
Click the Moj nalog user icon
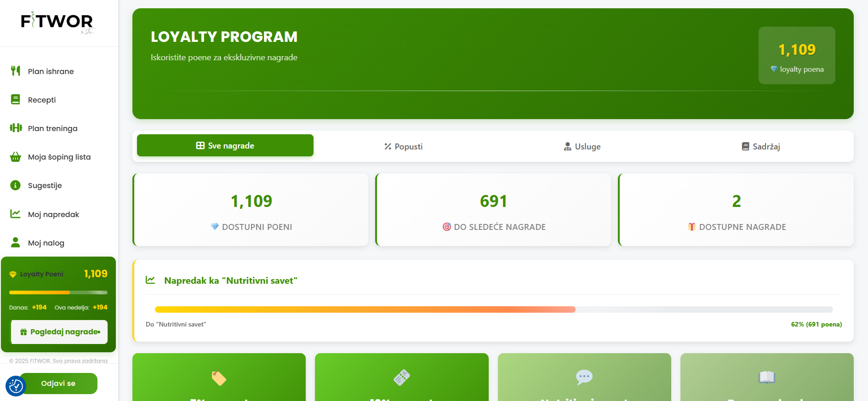(x=16, y=242)
